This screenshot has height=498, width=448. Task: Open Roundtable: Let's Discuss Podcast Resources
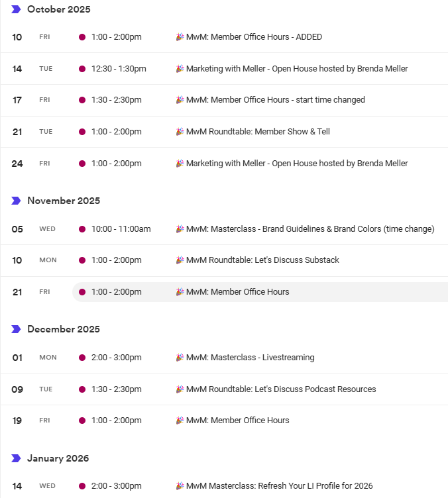281,389
